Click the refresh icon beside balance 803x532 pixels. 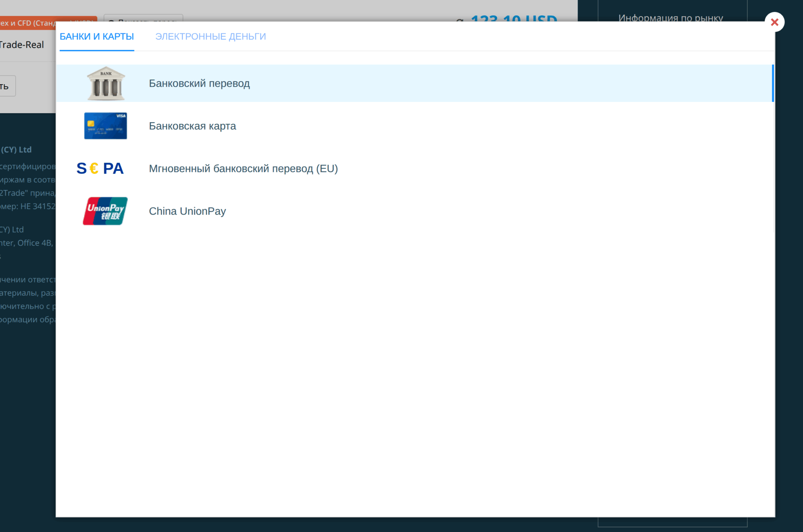pyautogui.click(x=460, y=19)
